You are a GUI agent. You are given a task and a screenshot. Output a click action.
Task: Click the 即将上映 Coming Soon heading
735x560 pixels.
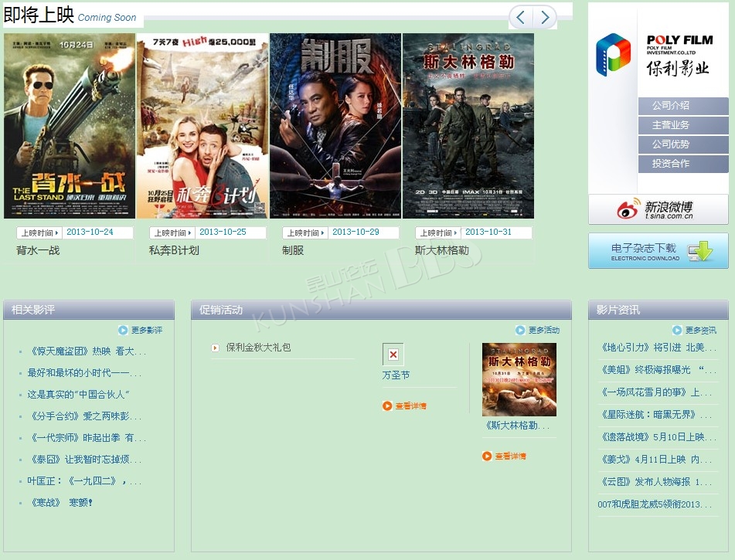pyautogui.click(x=70, y=15)
